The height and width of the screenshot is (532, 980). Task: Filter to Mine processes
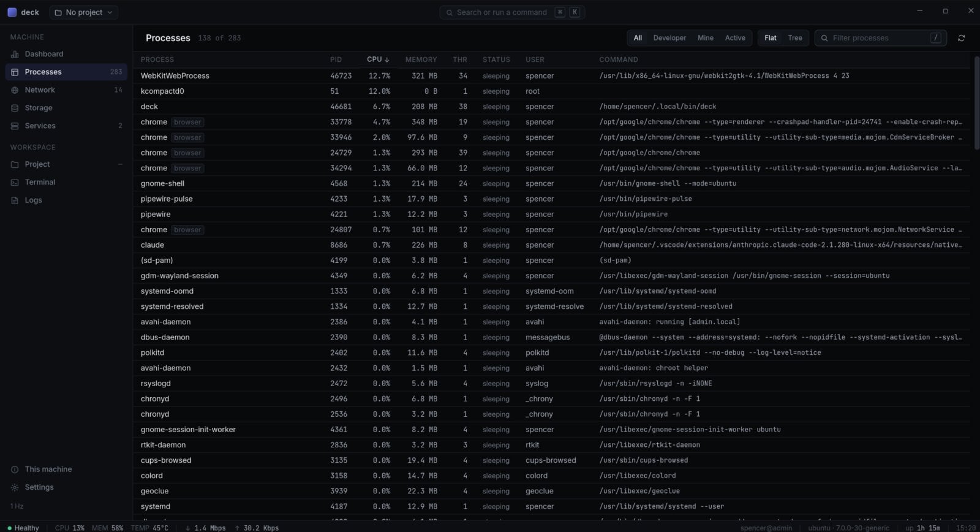coord(705,38)
